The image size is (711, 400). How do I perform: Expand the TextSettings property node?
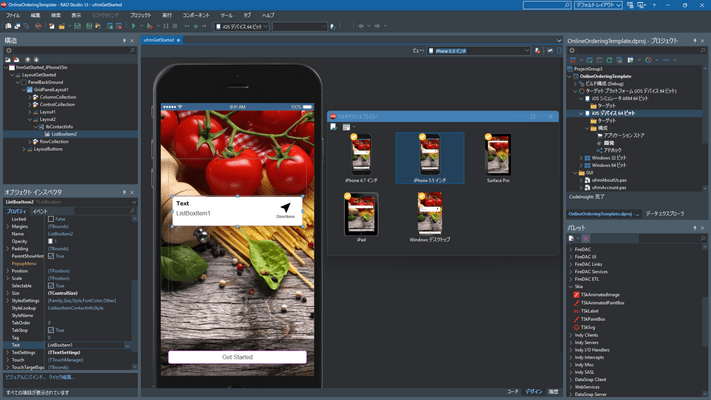[x=5, y=352]
